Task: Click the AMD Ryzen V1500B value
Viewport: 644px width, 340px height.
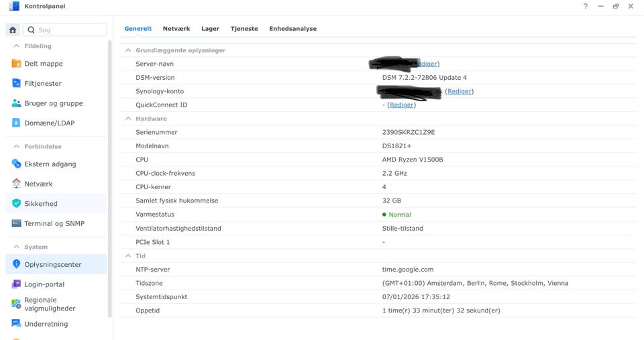Action: click(413, 160)
